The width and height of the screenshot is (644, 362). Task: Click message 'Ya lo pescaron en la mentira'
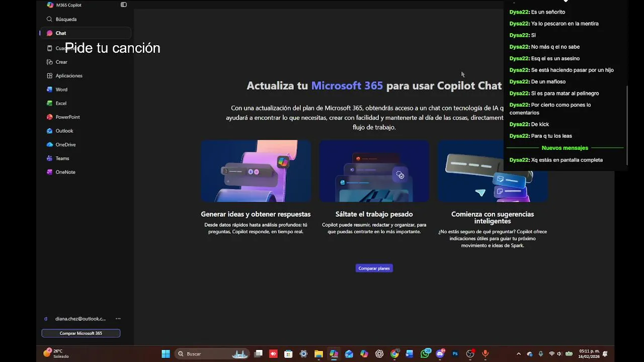[x=565, y=24]
